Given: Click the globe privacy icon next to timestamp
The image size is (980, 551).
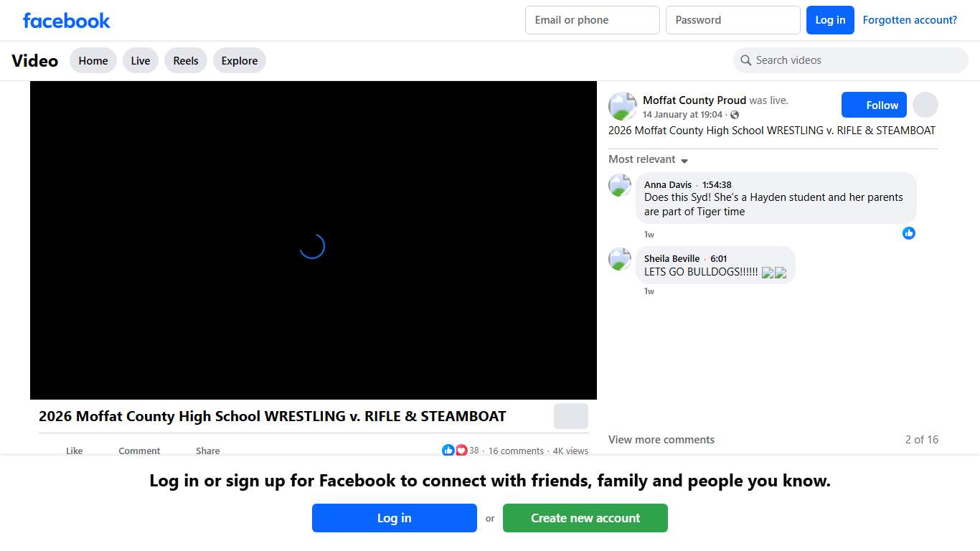Looking at the screenshot, I should (x=734, y=114).
